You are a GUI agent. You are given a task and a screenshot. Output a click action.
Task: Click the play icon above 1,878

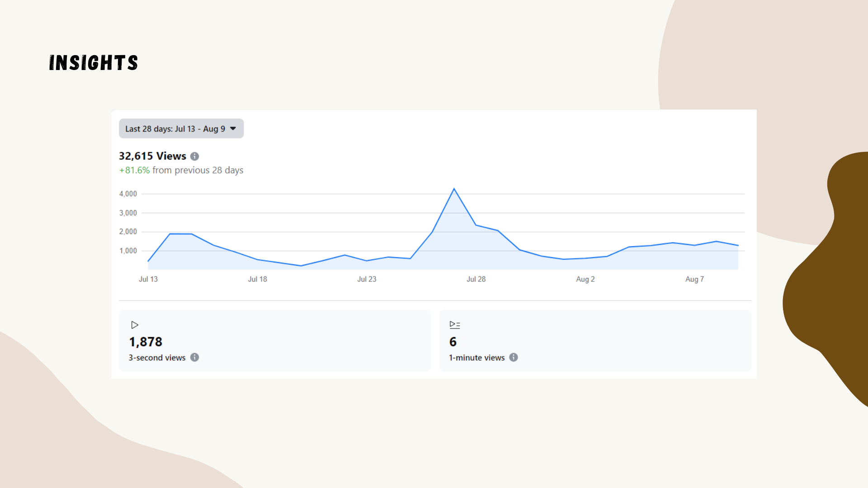(134, 325)
